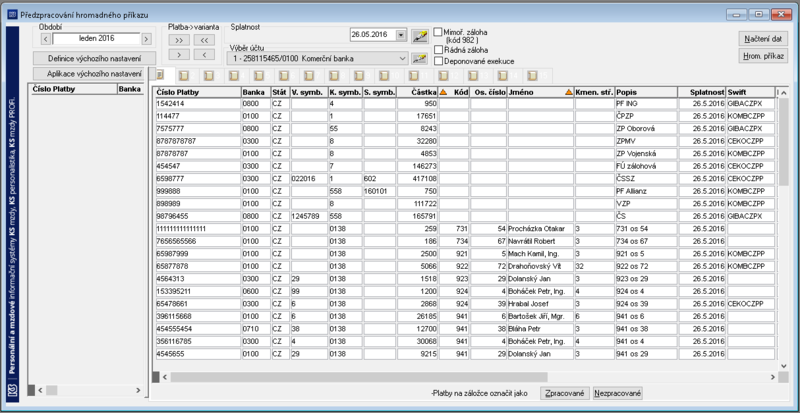Click the ČSSZ description cell
This screenshot has width=800, height=413.
tap(646, 178)
